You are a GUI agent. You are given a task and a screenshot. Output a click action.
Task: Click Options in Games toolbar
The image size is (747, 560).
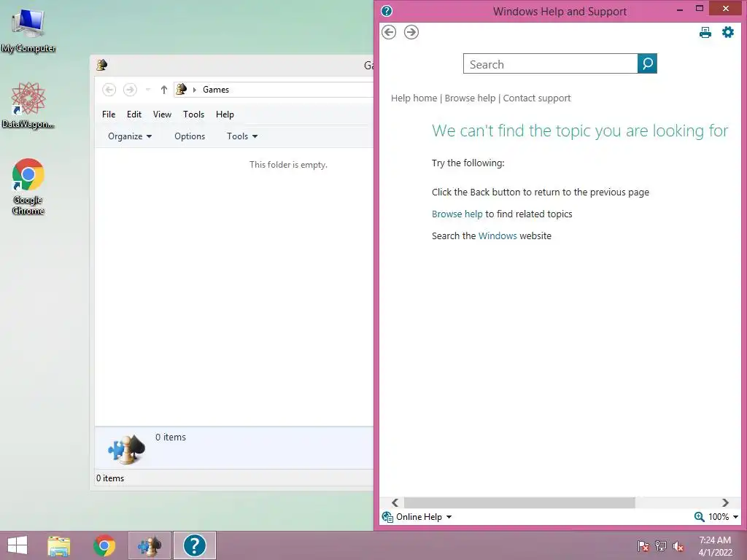point(190,136)
